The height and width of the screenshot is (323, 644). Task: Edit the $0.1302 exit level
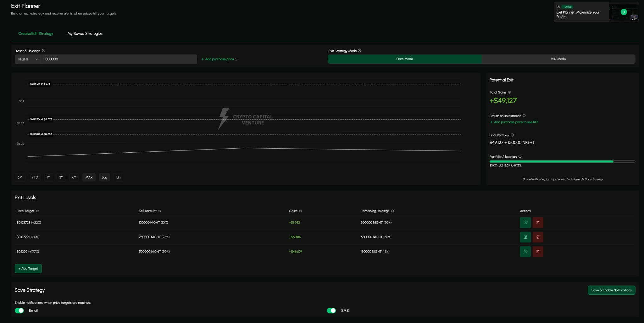pos(525,252)
